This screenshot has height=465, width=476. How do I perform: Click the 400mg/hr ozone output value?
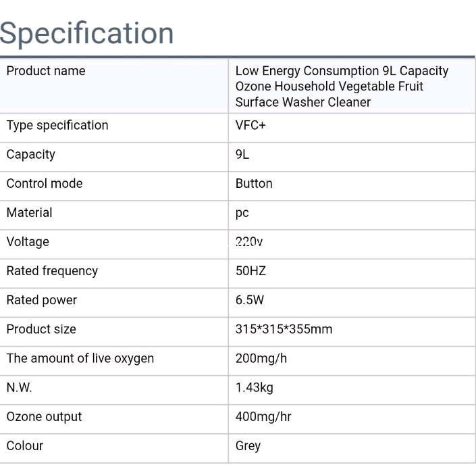tap(263, 417)
